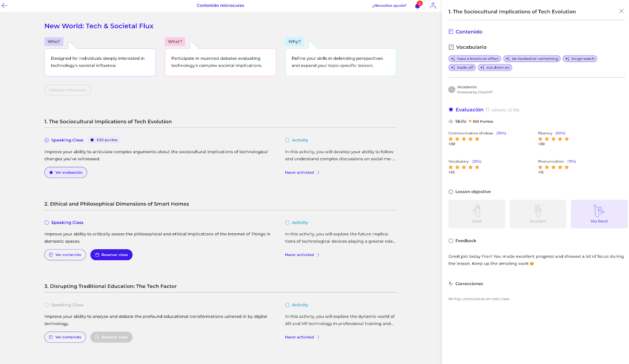The image size is (629, 364).
Task: Click the last star under Fluency
Action: point(566,139)
